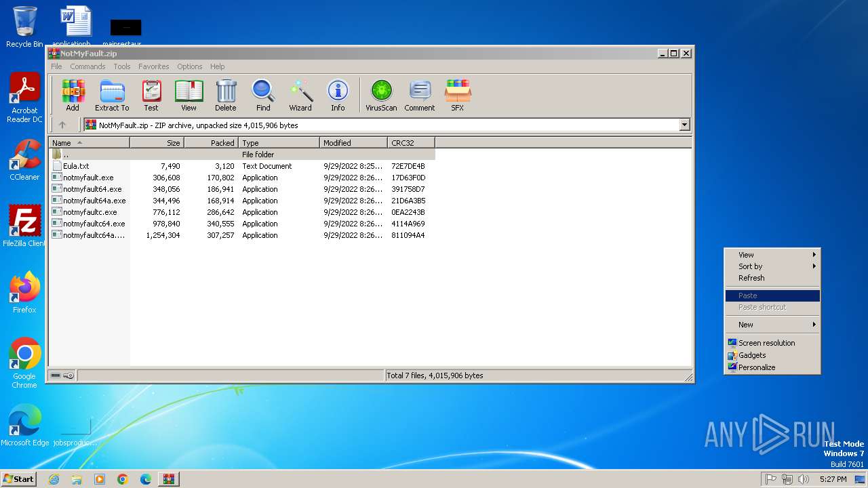Click Windows Explorer folder taskbar icon
The image size is (868, 488).
(x=77, y=479)
